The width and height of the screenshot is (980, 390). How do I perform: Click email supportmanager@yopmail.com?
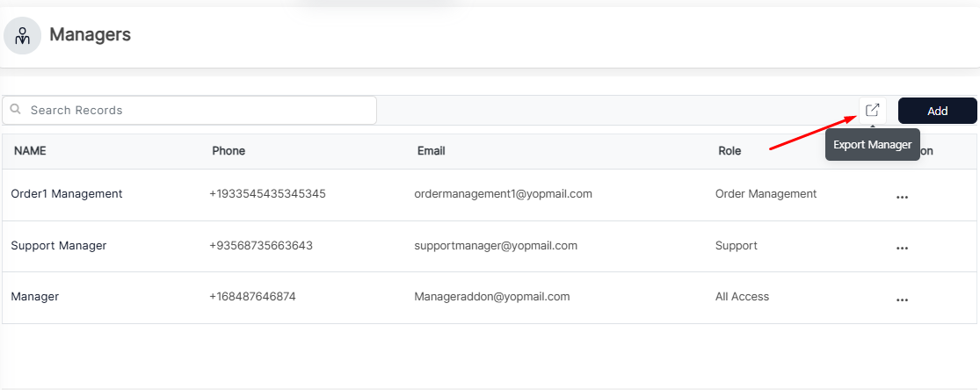tap(496, 246)
